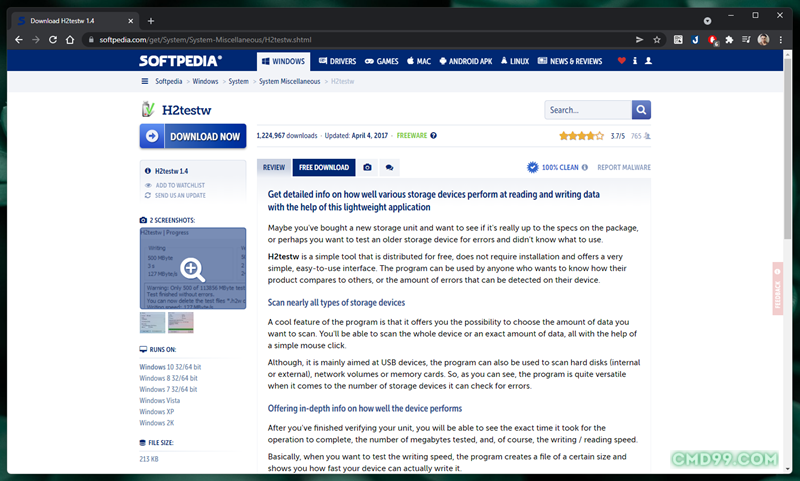This screenshot has height=481, width=800.
Task: Switch to the FREE DOWNLOAD tab
Action: (324, 167)
